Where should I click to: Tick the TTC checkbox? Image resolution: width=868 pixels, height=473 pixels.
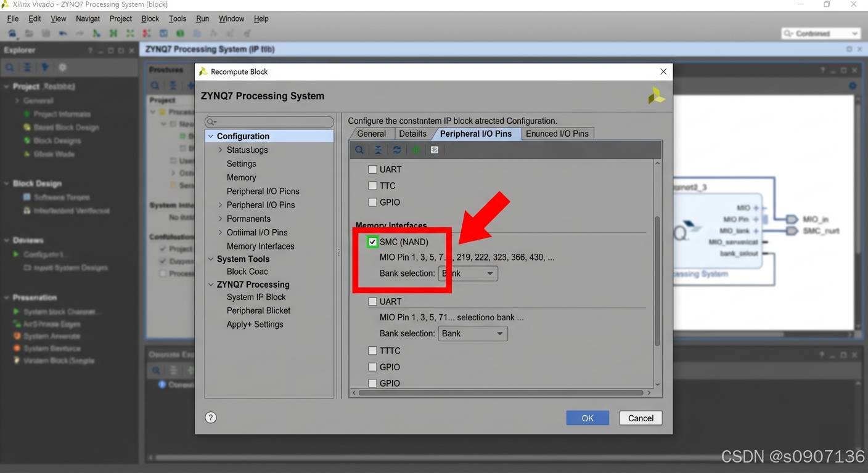(x=372, y=185)
